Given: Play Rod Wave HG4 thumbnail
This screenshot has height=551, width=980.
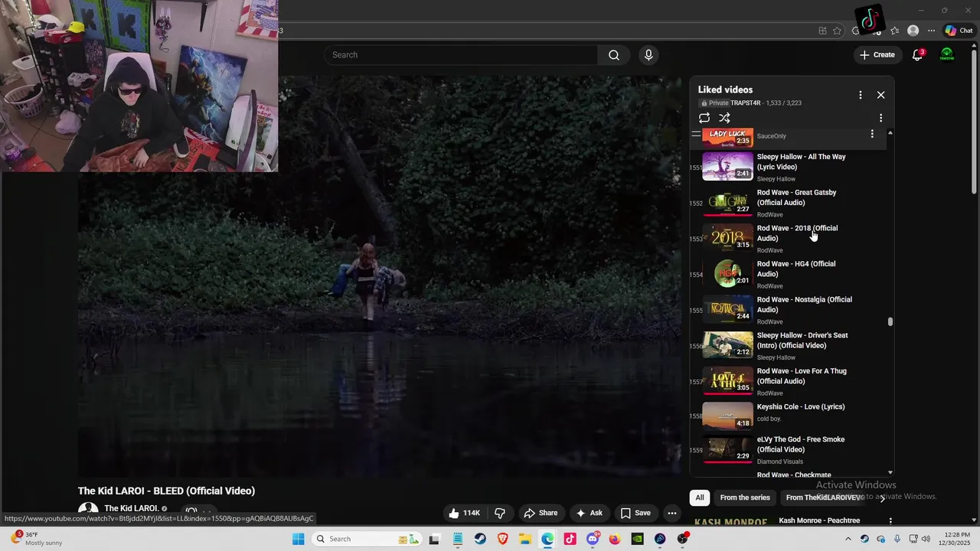Looking at the screenshot, I should 727,274.
